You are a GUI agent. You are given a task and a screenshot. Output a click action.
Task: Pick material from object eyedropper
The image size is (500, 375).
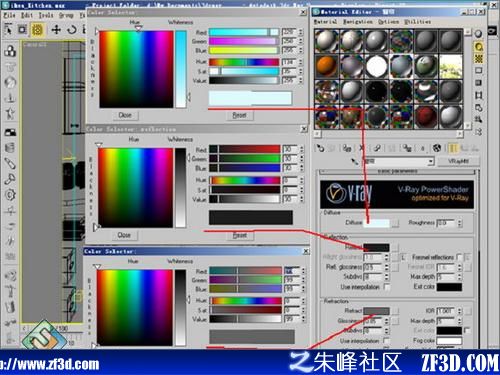354,162
